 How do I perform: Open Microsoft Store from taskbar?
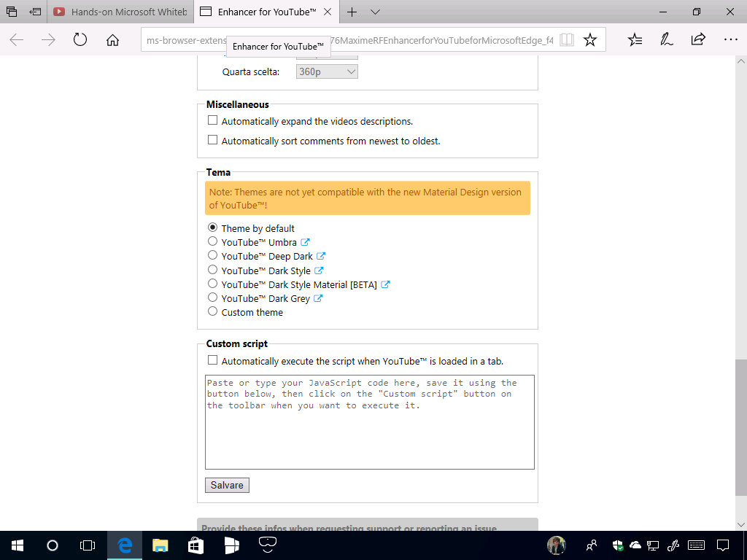click(x=196, y=545)
